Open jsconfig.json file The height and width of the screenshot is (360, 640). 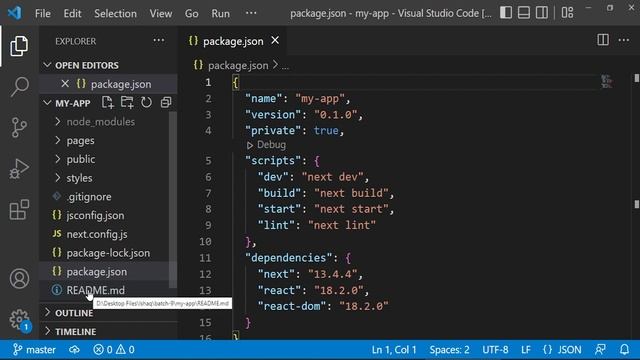click(108, 216)
